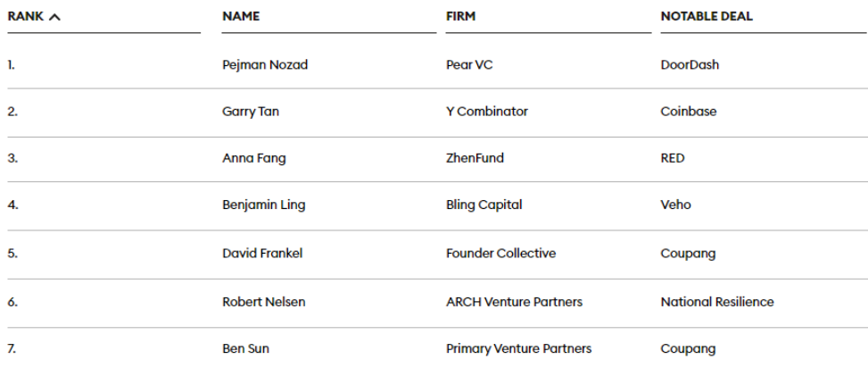Sort by the NOTABLE DEAL column header

707,17
